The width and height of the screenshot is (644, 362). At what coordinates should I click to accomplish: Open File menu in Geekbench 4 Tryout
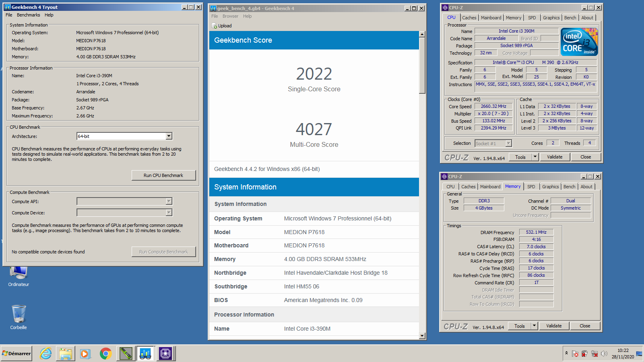coord(9,15)
